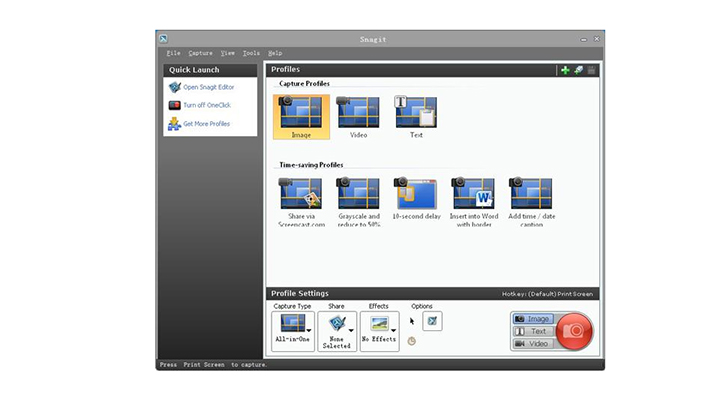
Task: Click the save profile disk icon
Action: (591, 70)
